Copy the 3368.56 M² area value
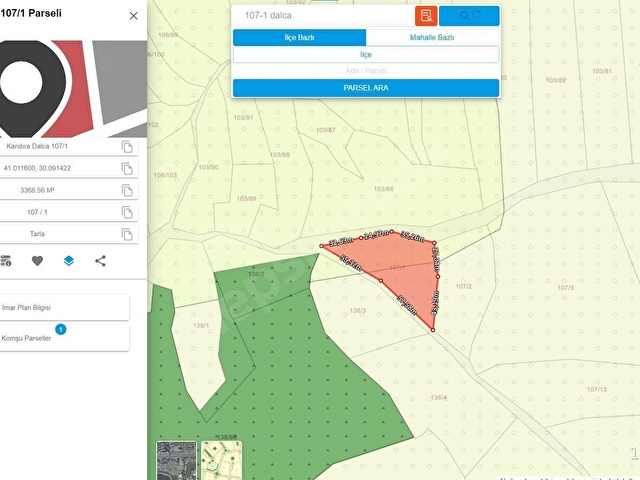This screenshot has width=640, height=480. pyautogui.click(x=127, y=190)
